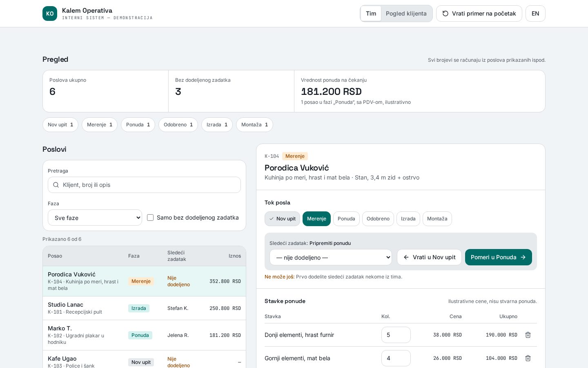Delete the Donji elementi, hrast furnir item

pyautogui.click(x=528, y=335)
